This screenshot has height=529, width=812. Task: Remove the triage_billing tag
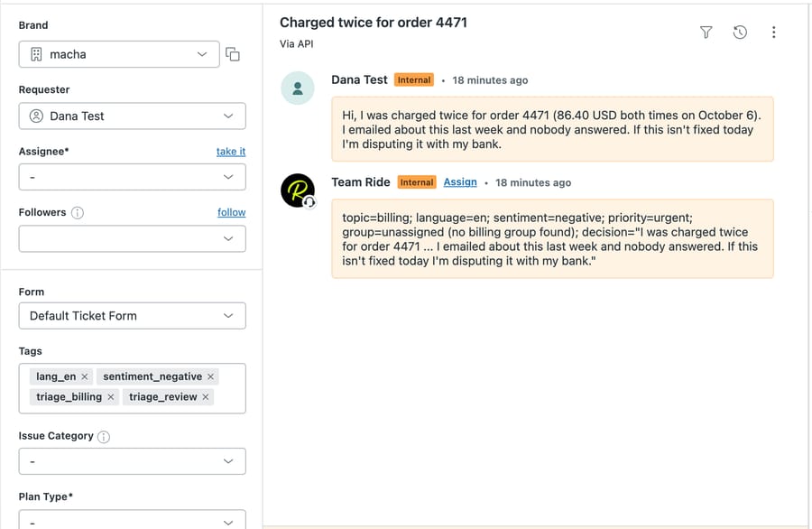pyautogui.click(x=111, y=397)
